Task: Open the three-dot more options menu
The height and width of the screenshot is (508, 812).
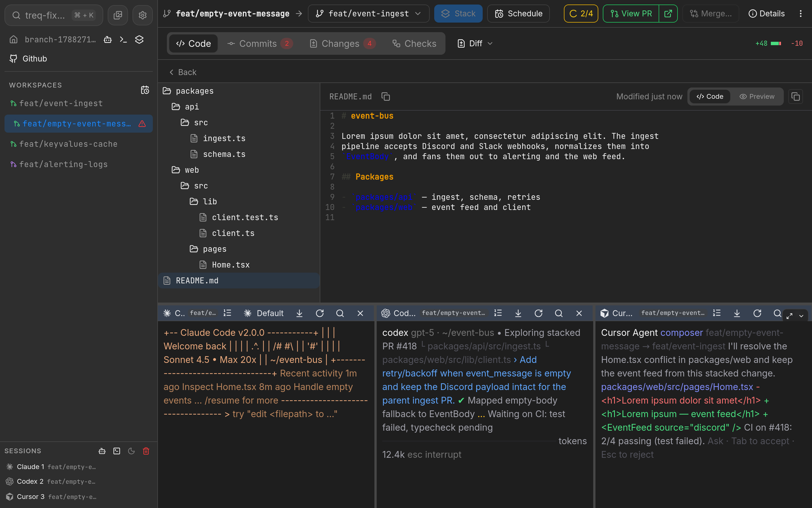Action: click(801, 14)
